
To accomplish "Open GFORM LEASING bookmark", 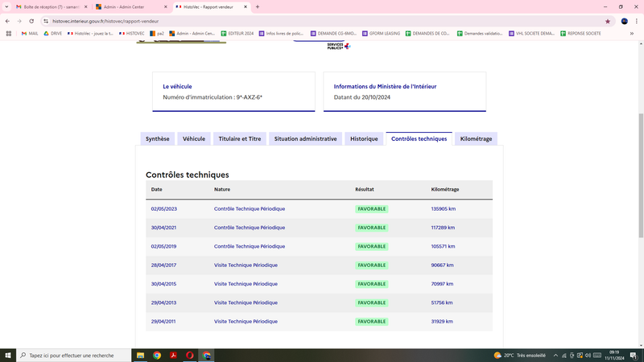I will pyautogui.click(x=381, y=34).
